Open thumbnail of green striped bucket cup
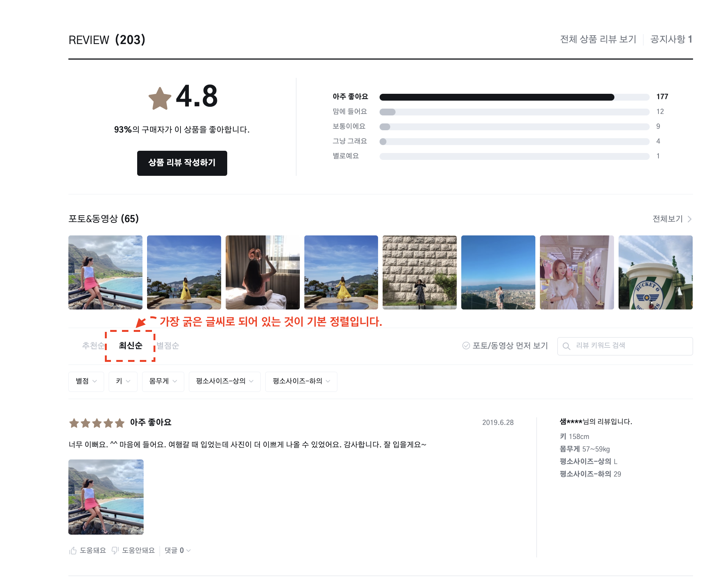 [655, 272]
